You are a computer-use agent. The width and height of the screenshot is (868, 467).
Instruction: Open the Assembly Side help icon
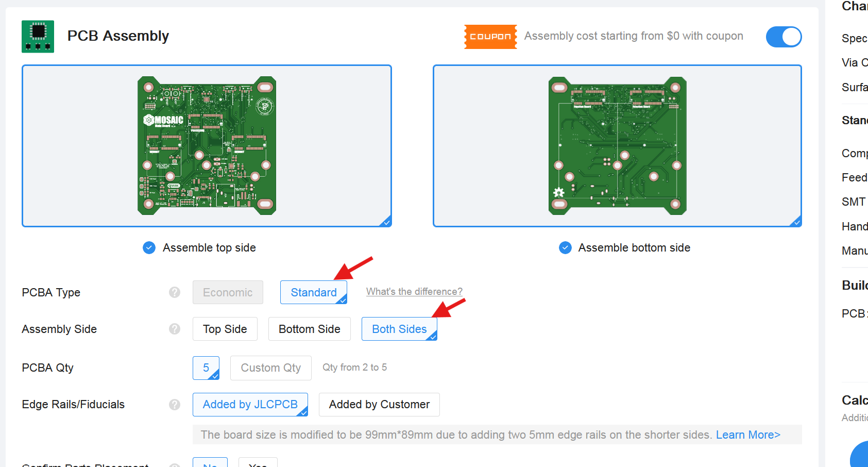[x=175, y=329]
